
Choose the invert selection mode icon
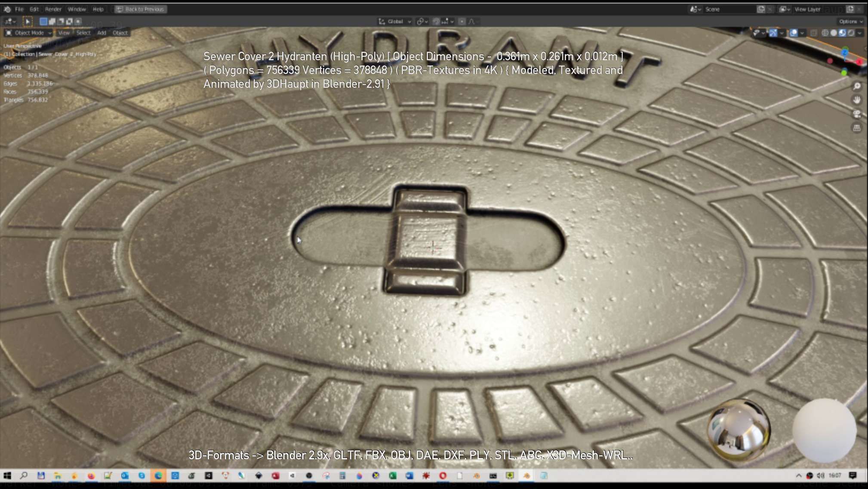(69, 21)
